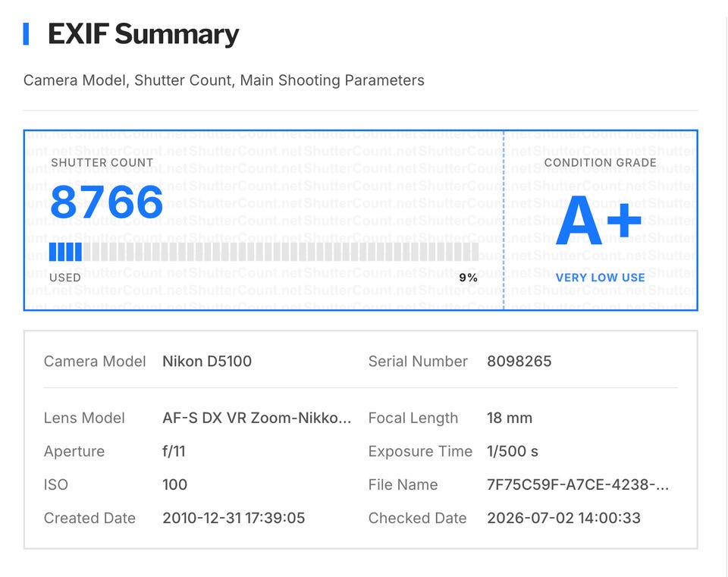Click the EXIF Summary heading
The image size is (728, 577).
coord(143,34)
